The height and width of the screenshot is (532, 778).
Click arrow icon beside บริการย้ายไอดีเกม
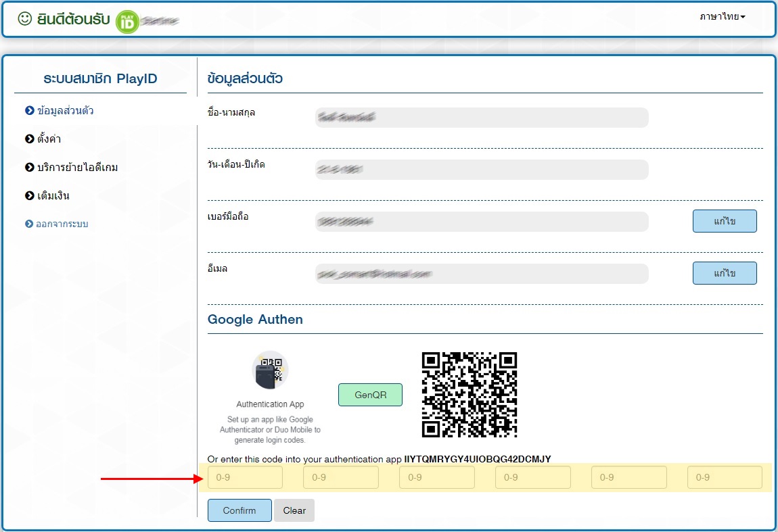(x=30, y=167)
